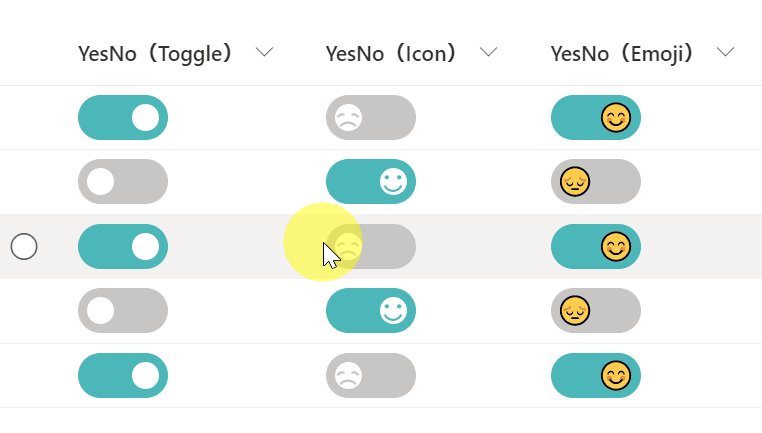Click sad face icon in fifth row

tap(349, 376)
